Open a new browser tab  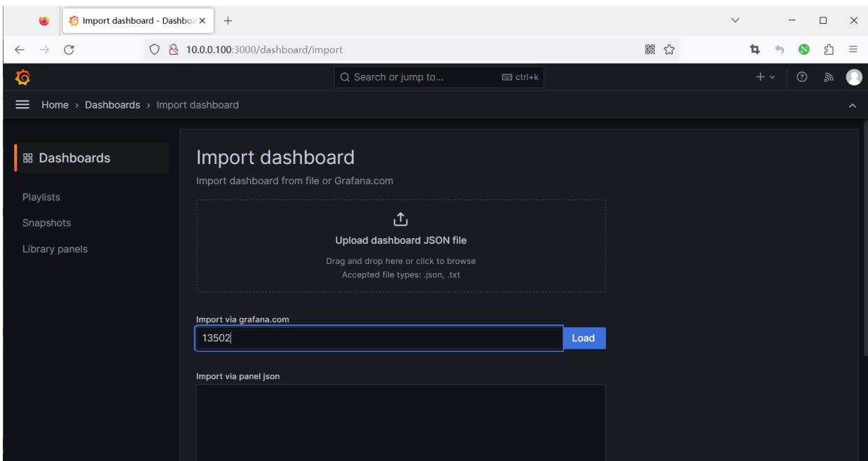click(x=228, y=21)
